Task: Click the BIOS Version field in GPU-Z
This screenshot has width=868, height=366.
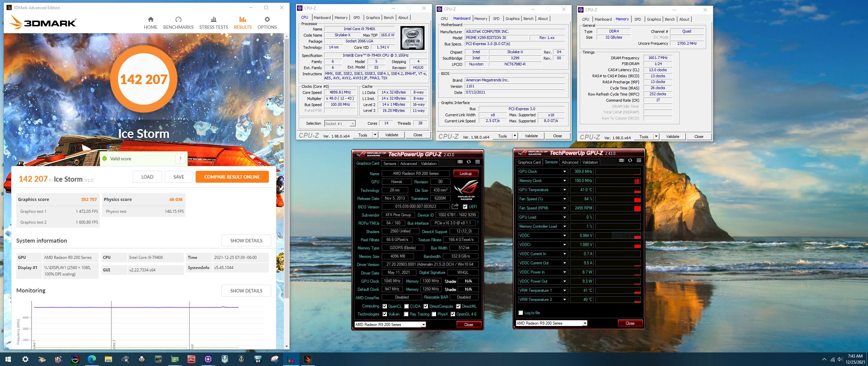Action: click(416, 206)
